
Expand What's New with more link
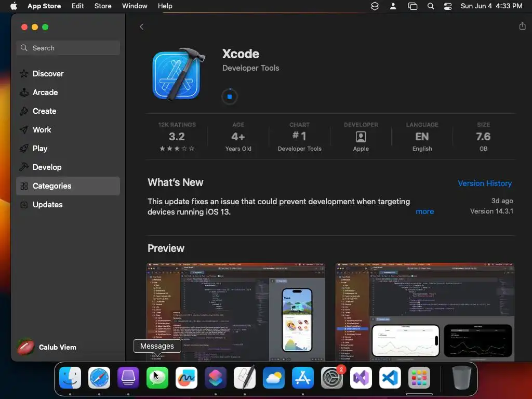tap(425, 211)
